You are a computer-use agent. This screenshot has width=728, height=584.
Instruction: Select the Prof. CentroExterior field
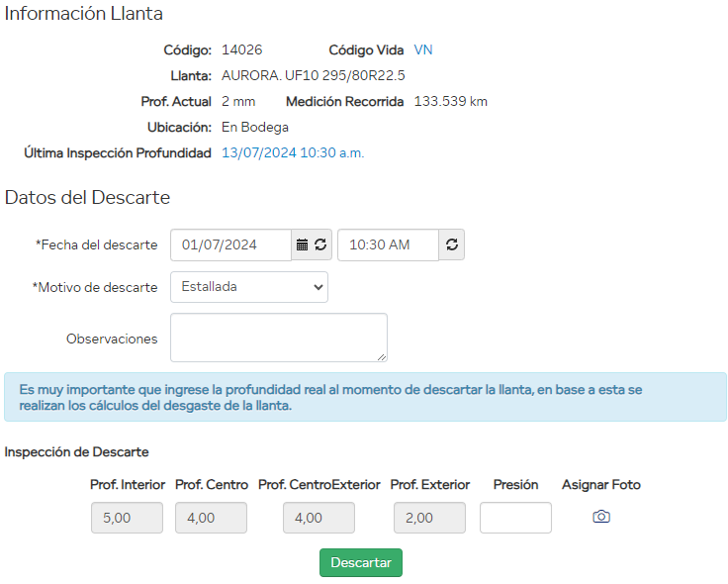pyautogui.click(x=318, y=518)
